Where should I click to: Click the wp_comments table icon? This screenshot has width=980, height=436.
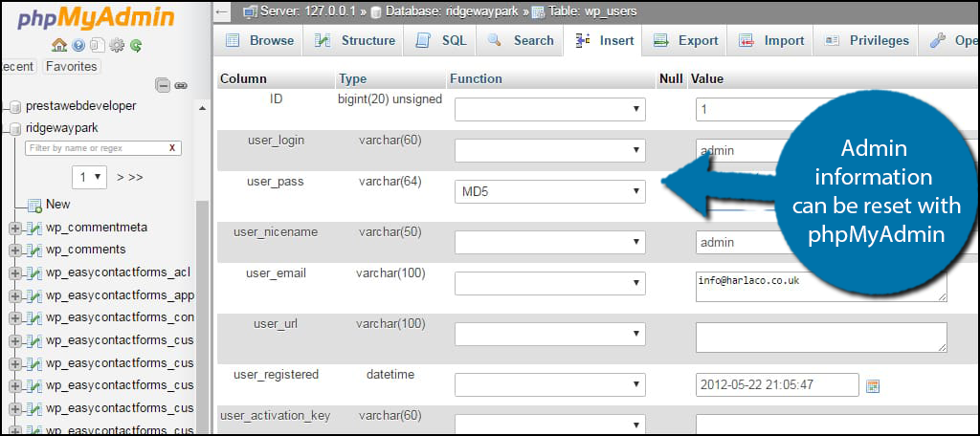(x=34, y=251)
